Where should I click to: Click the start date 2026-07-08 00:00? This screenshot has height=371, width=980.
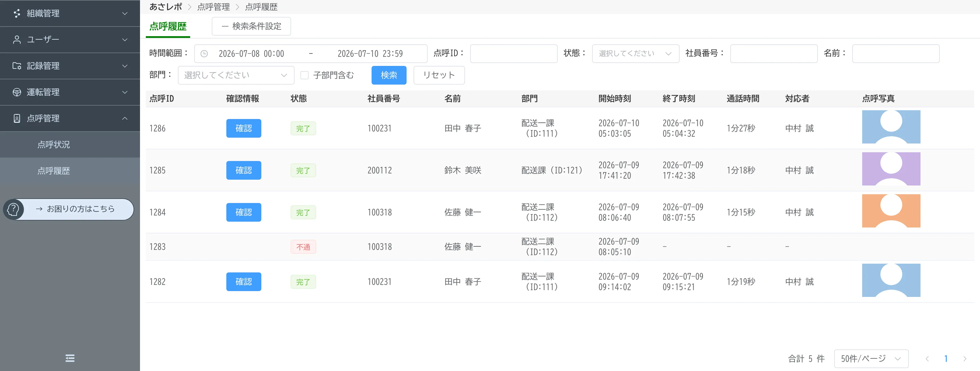251,54
